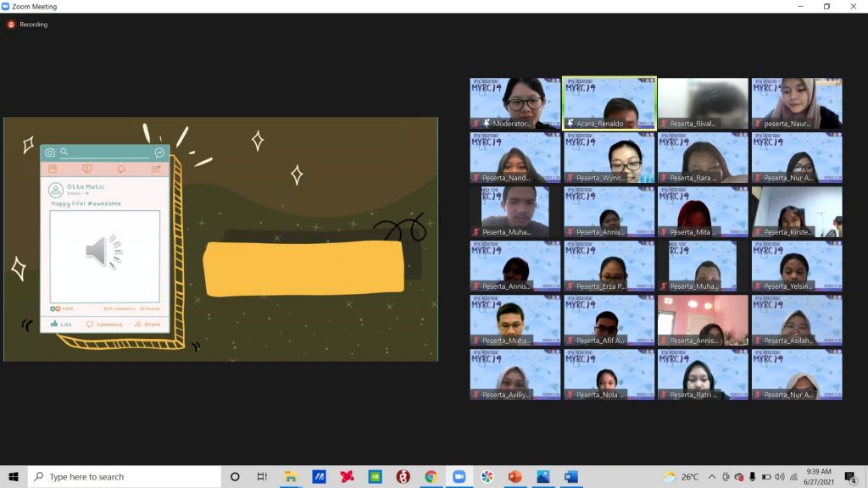Click the 'Otto Matic' profile name in slide
Image resolution: width=868 pixels, height=488 pixels.
86,186
